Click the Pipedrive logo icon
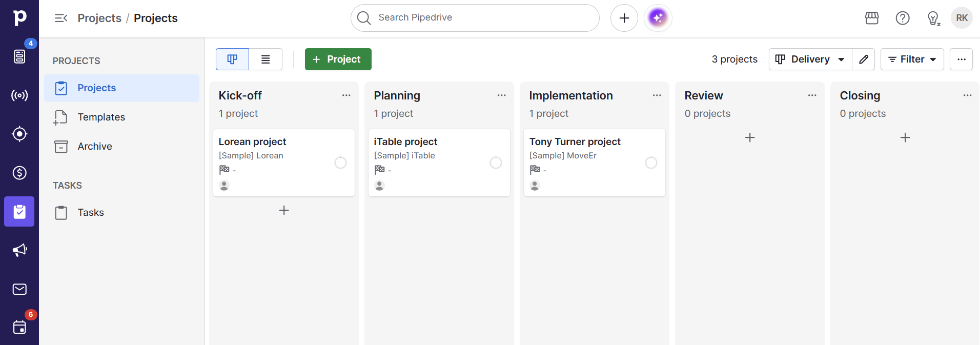The width and height of the screenshot is (980, 345). click(x=19, y=17)
